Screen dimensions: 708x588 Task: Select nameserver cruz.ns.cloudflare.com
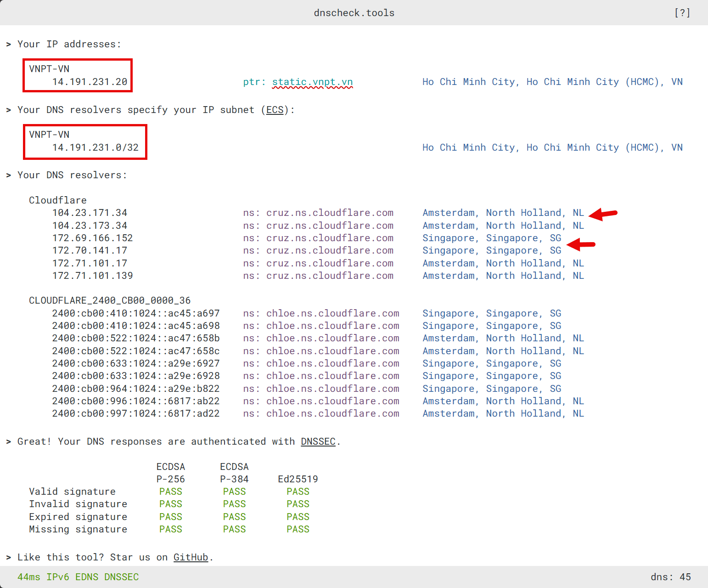pos(329,212)
